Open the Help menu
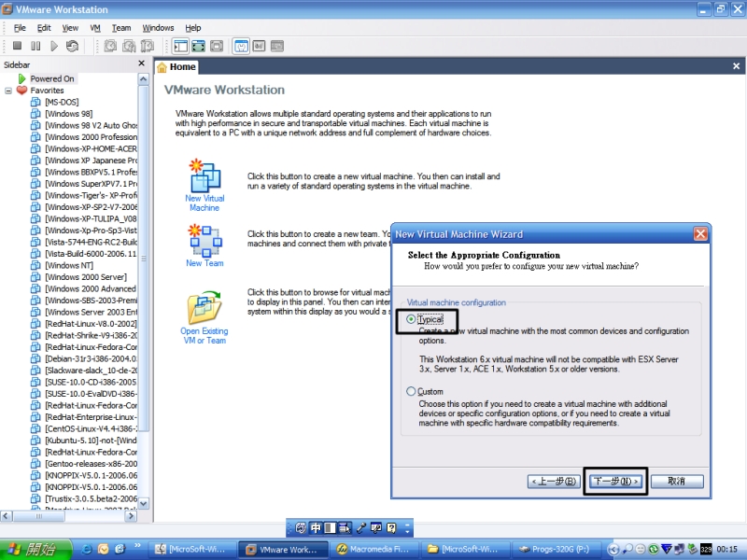The height and width of the screenshot is (560, 747). click(193, 28)
